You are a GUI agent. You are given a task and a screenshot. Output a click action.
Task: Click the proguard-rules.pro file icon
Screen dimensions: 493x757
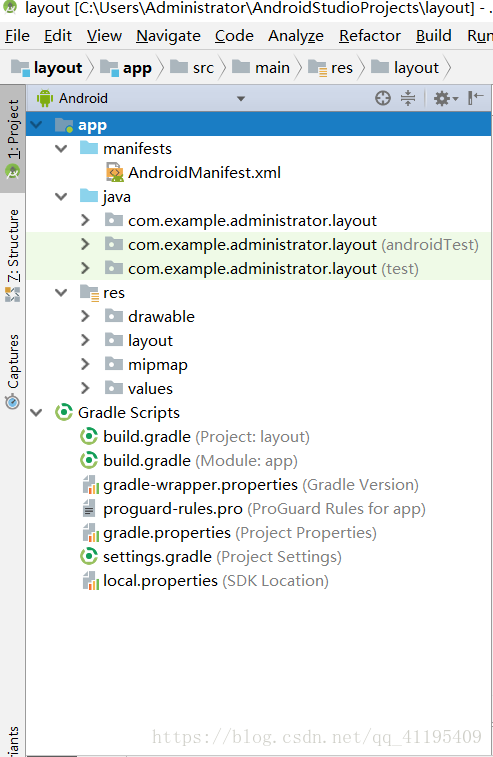pyautogui.click(x=89, y=509)
